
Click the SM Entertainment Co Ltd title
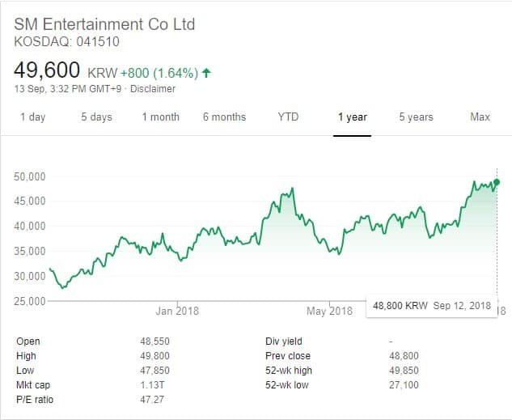click(x=104, y=24)
